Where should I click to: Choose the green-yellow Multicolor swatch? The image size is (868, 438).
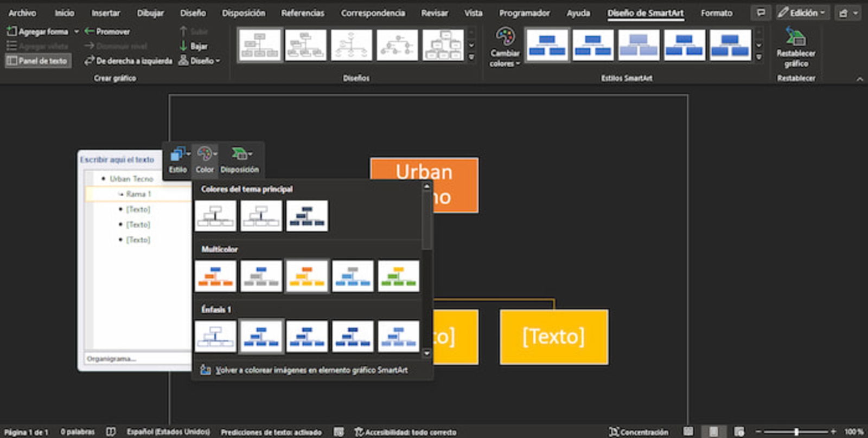click(x=398, y=276)
